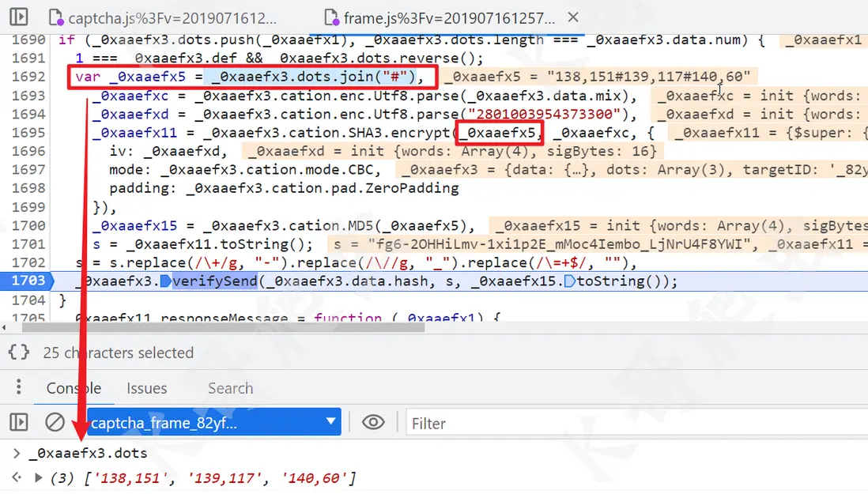The width and height of the screenshot is (868, 494).
Task: Step into verifySend call marker
Action: (165, 281)
